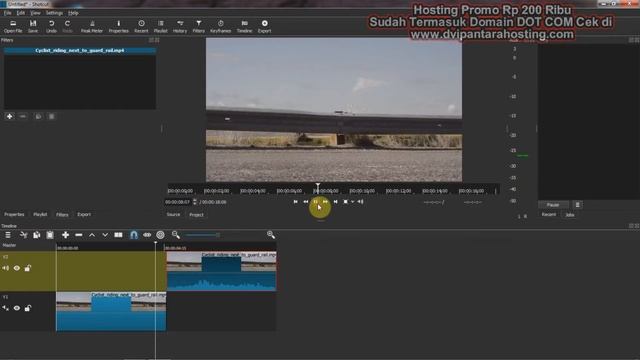Toggle timeline snapping magnet
Viewport: 640px width, 360px height.
[134, 235]
